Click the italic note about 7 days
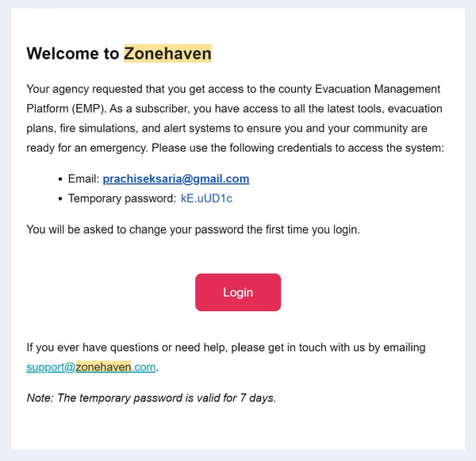476x461 pixels. pyautogui.click(x=152, y=398)
